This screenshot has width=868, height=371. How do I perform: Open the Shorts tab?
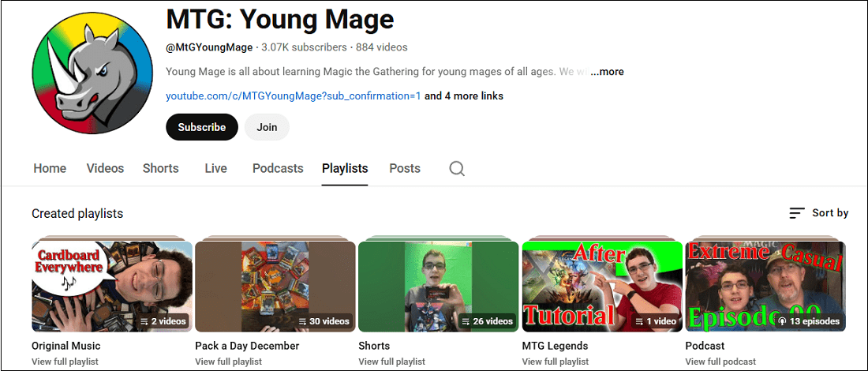pyautogui.click(x=160, y=168)
